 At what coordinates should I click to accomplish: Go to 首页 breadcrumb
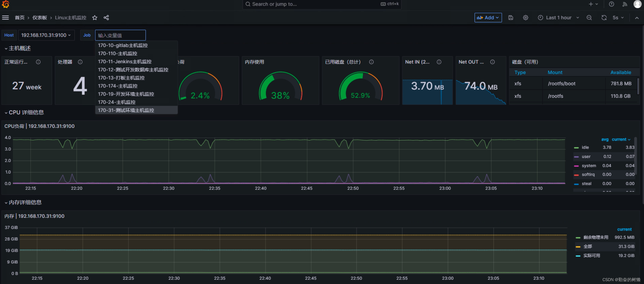coord(20,17)
